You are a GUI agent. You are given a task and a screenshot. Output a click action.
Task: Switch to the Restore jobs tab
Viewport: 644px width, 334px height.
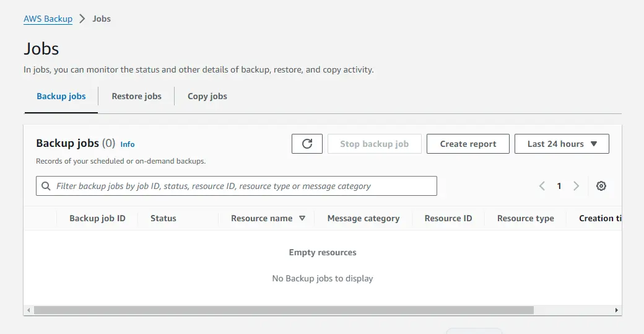tap(136, 96)
